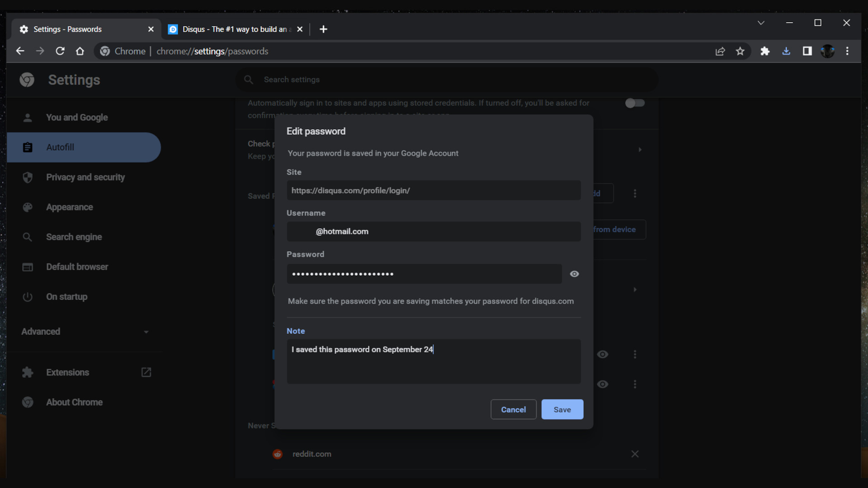Open Chrome three-dot menu

pos(848,51)
